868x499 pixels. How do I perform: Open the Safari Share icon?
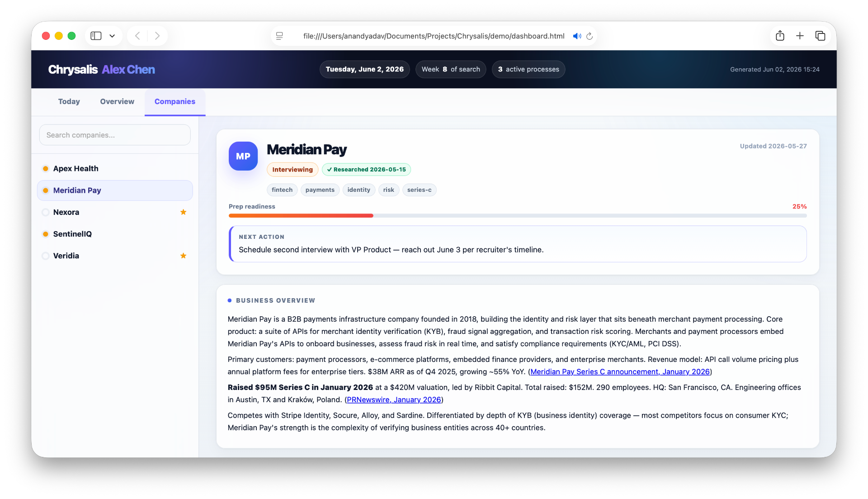(780, 36)
